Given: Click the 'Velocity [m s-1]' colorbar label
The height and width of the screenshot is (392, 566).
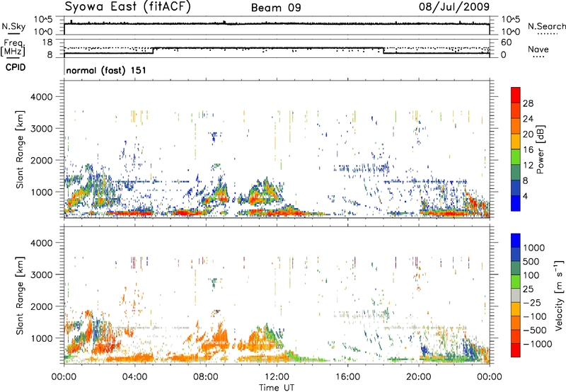Looking at the screenshot, I should 559,295.
